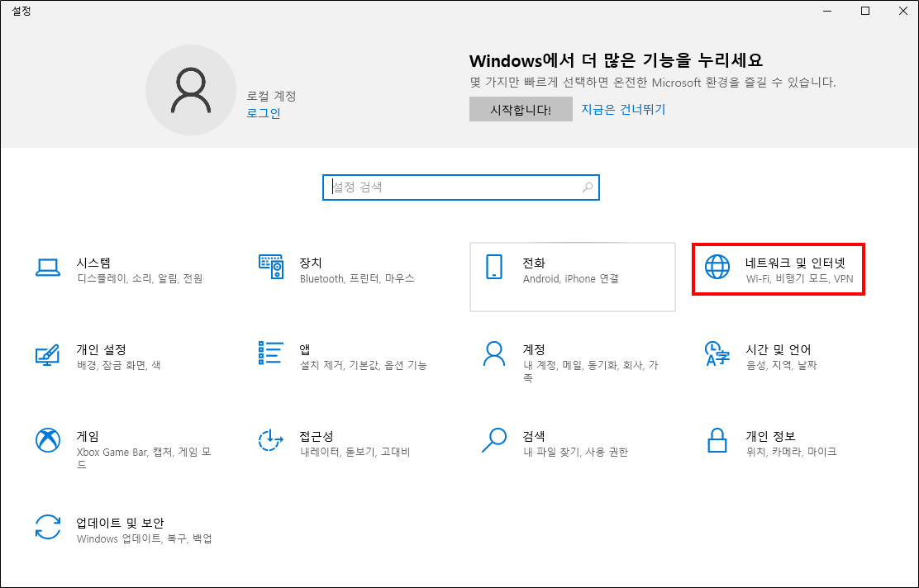
Task: Click the magnifier icon in search box
Action: click(x=588, y=187)
